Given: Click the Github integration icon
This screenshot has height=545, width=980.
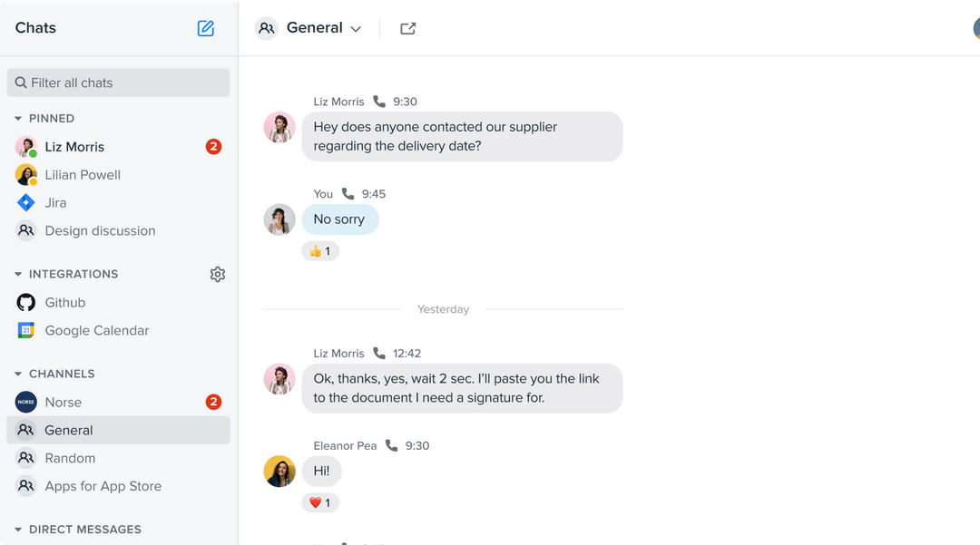Looking at the screenshot, I should point(25,302).
